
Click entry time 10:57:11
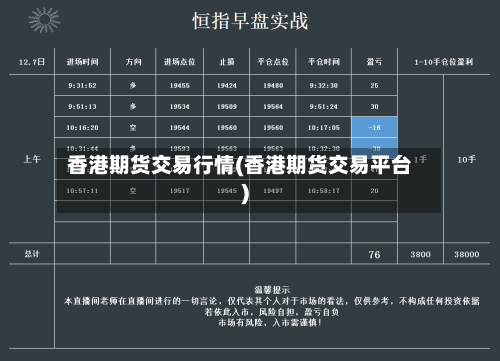pyautogui.click(x=82, y=191)
